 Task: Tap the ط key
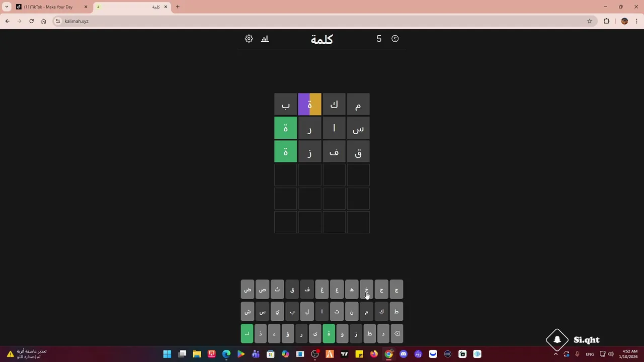click(396, 312)
